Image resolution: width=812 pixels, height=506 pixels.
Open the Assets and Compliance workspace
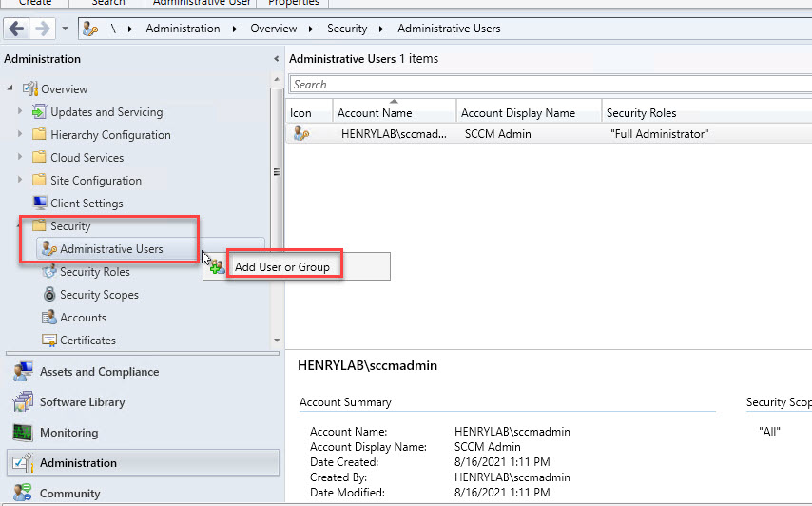pos(99,372)
